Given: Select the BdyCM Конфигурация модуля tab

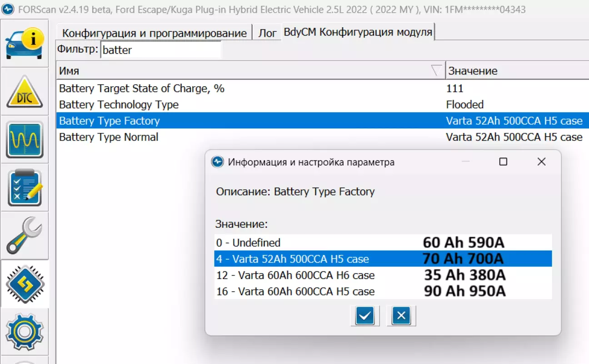Looking at the screenshot, I should click(358, 32).
